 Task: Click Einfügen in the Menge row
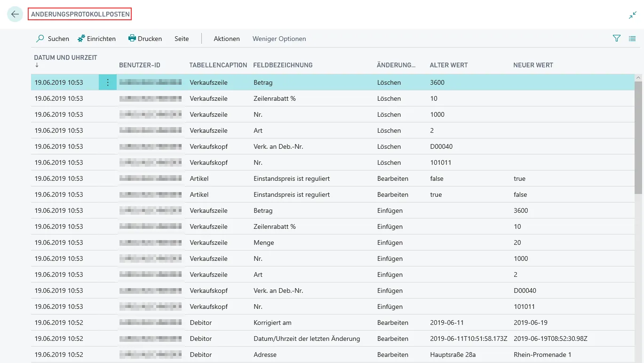[390, 242]
